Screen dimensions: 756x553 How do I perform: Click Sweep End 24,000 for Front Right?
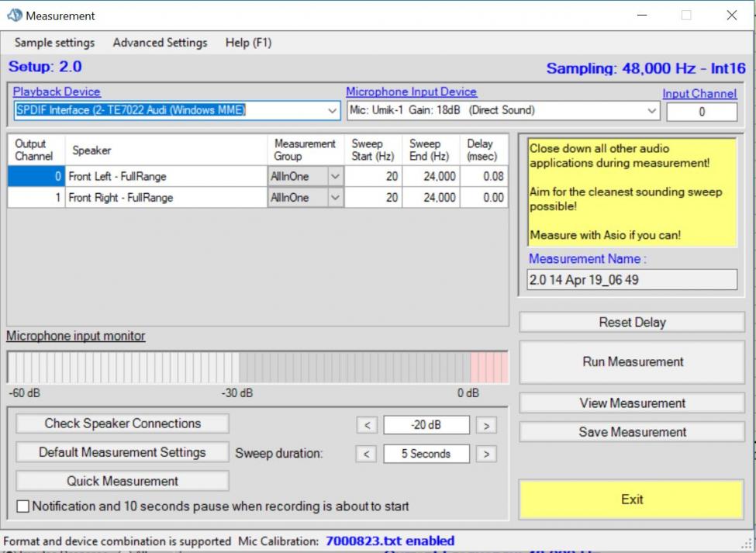(x=431, y=198)
